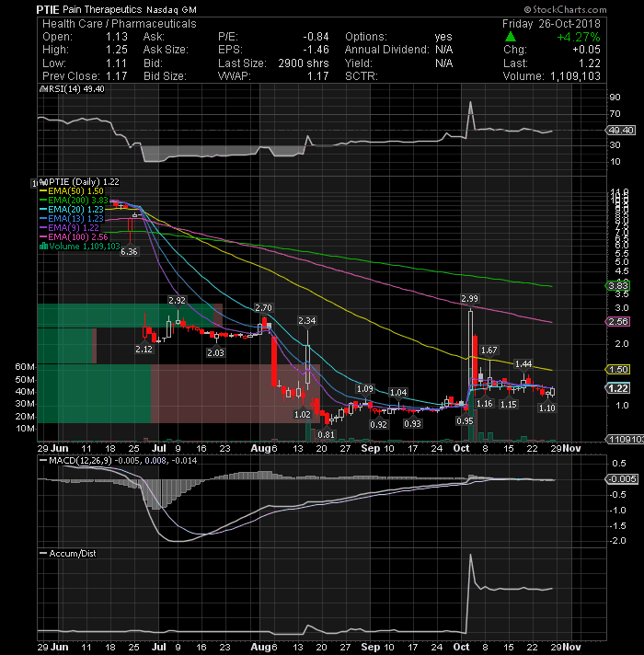Click the +4.27% percent change value
This screenshot has width=644, height=655.
coord(579,37)
